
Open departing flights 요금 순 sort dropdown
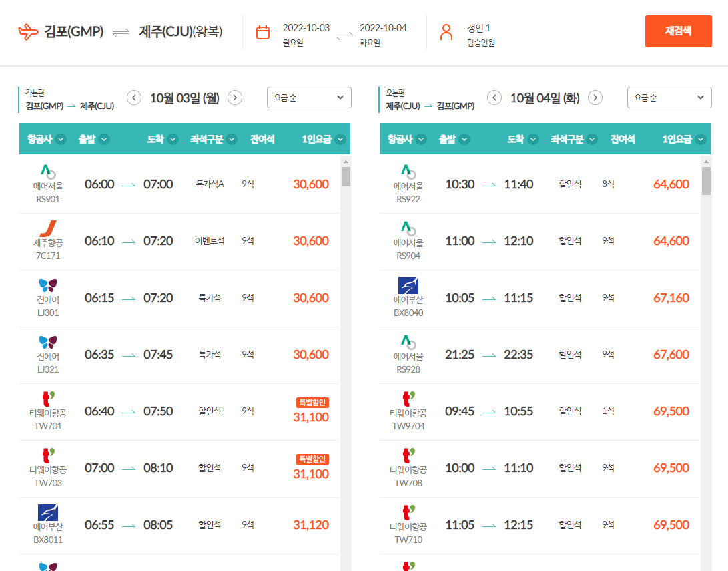point(309,98)
